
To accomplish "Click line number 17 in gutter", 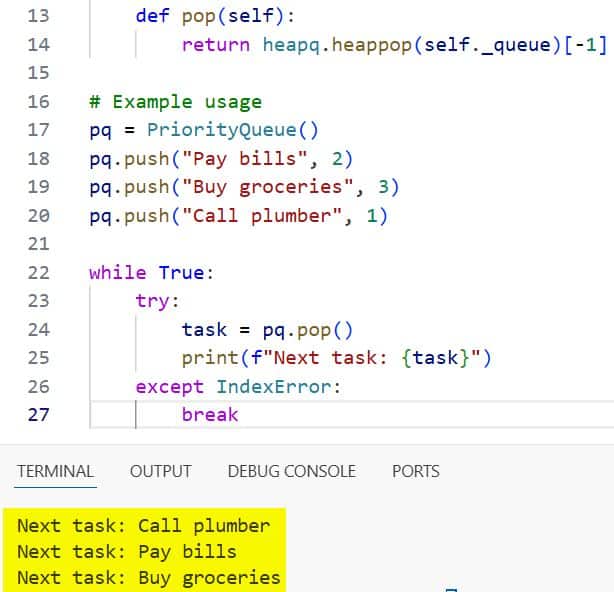I will [38, 130].
